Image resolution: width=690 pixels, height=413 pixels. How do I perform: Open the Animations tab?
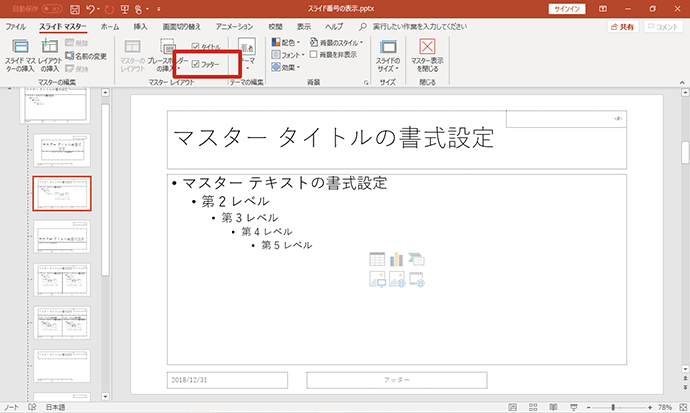coord(234,27)
